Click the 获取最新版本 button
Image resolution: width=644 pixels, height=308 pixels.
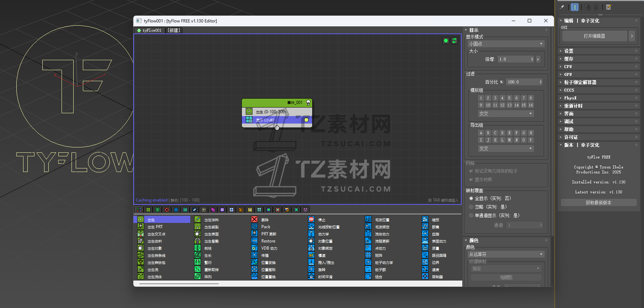point(598,203)
